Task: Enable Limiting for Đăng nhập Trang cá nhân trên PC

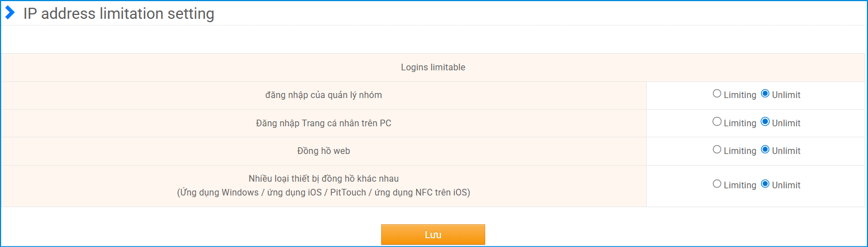Action: click(x=717, y=122)
